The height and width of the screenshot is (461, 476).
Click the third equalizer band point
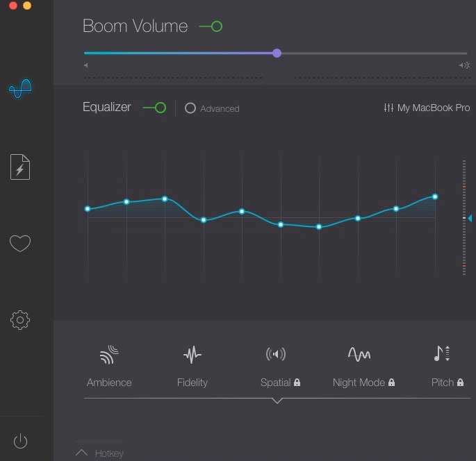pos(165,199)
